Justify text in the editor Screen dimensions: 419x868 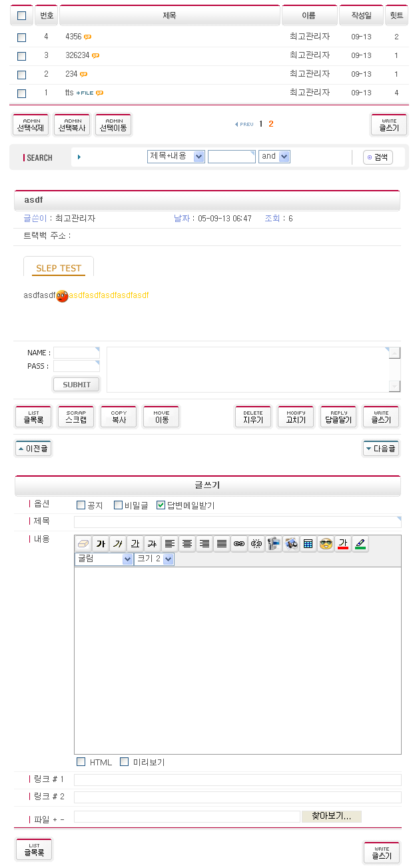coord(222,544)
